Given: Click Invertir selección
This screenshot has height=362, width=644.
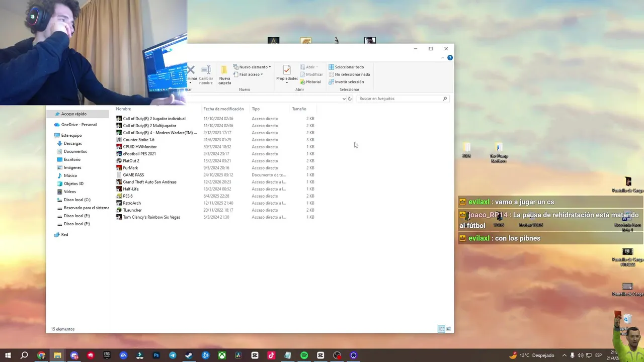Looking at the screenshot, I should pos(346,82).
